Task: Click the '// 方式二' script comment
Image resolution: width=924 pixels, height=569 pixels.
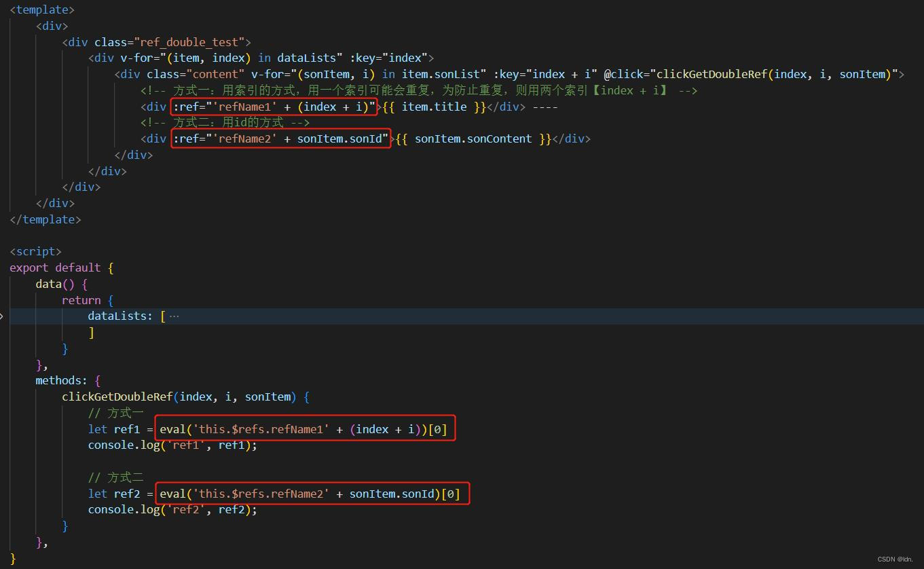Action: [x=115, y=477]
